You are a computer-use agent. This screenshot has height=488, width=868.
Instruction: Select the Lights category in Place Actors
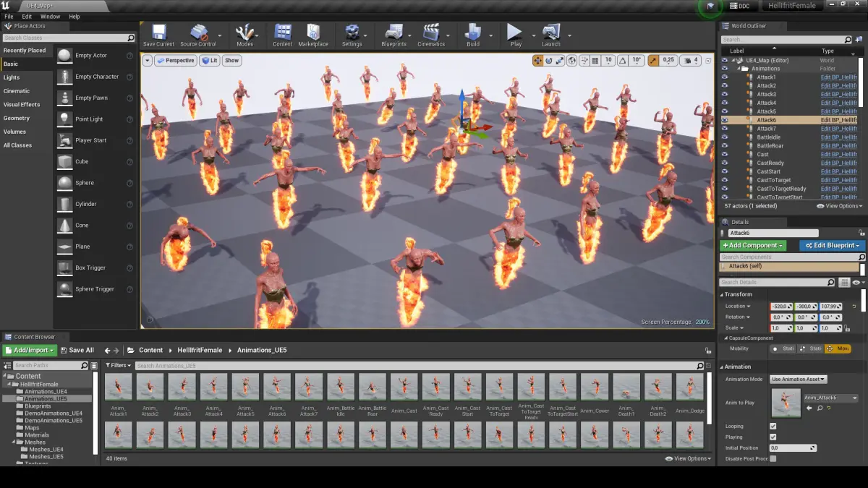click(x=26, y=77)
